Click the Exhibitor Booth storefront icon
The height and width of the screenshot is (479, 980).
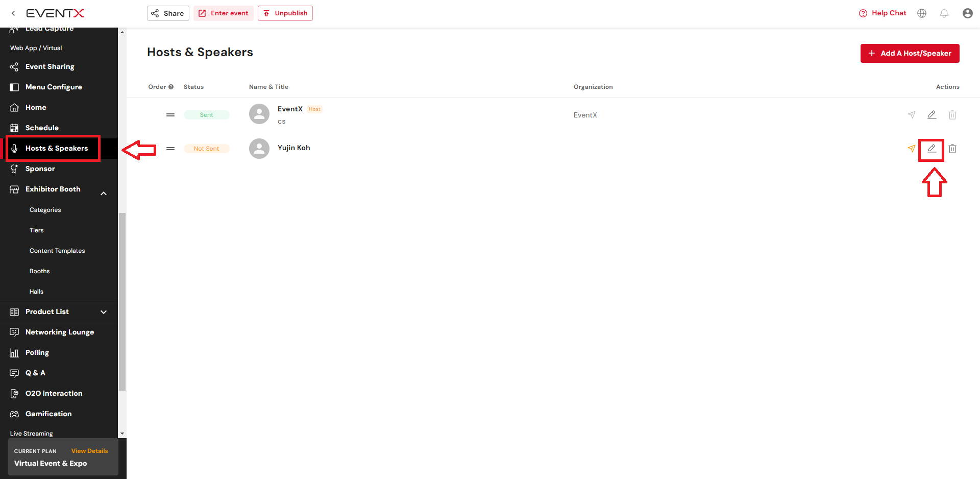click(x=14, y=189)
